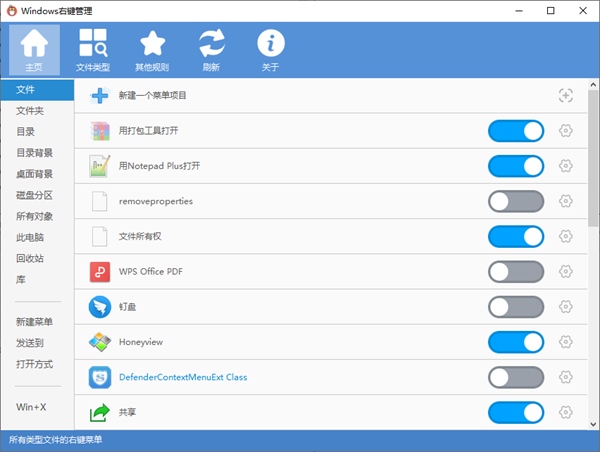Viewport: 600px width, 452px height.
Task: Open settings gear for 用打包工具打开
Action: click(566, 131)
